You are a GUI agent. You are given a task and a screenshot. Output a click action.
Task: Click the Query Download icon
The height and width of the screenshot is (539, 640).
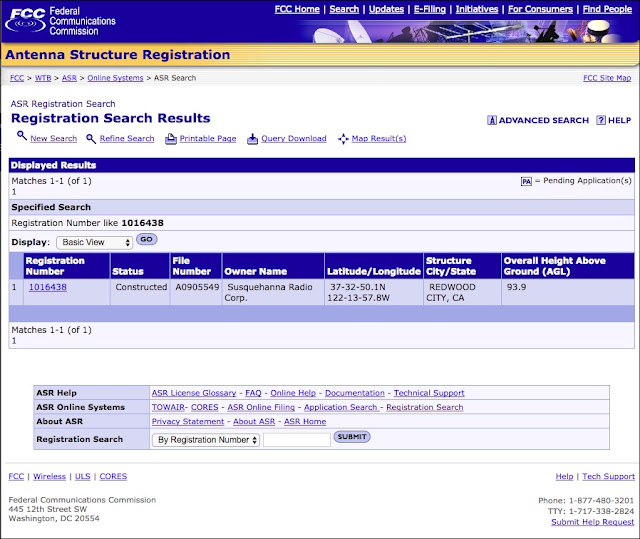pos(252,139)
